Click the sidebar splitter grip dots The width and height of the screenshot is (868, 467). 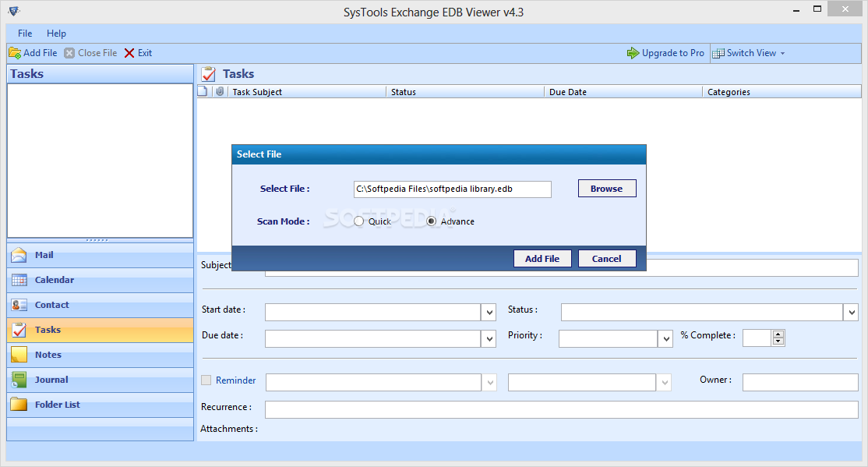point(97,240)
